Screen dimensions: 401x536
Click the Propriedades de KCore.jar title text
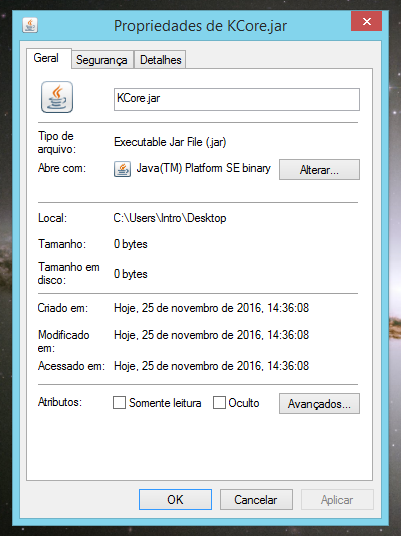[200, 26]
